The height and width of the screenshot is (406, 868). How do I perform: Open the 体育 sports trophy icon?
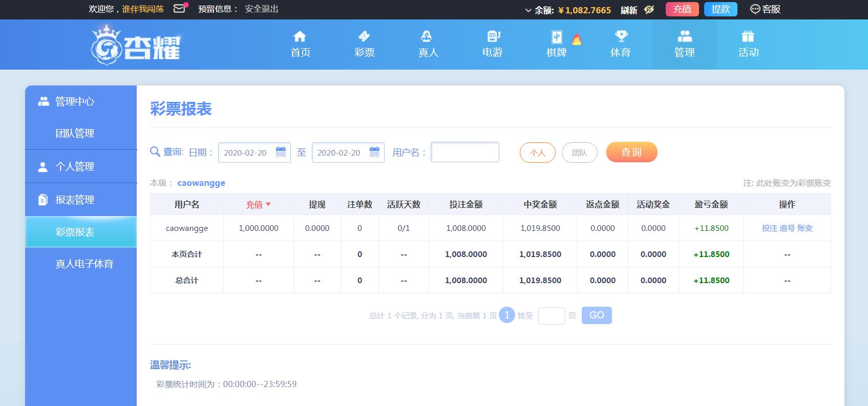point(621,36)
